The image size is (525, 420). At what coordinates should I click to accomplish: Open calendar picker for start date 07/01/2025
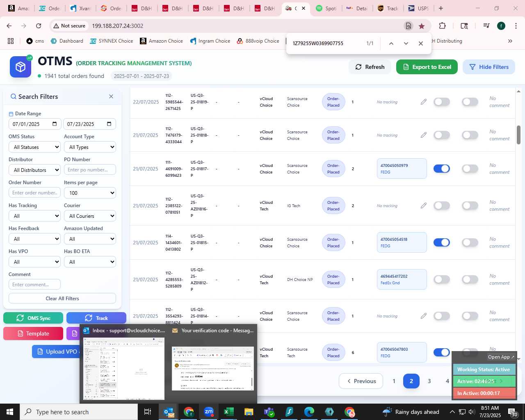(55, 124)
